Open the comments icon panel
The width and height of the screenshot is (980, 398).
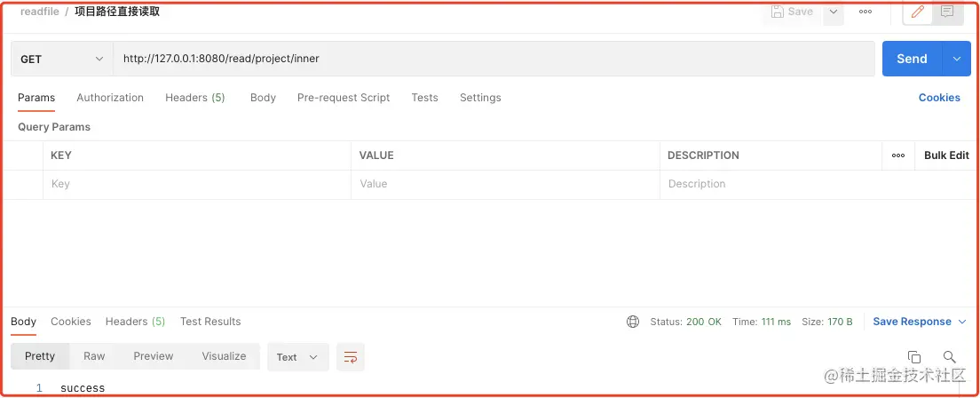[x=947, y=12]
